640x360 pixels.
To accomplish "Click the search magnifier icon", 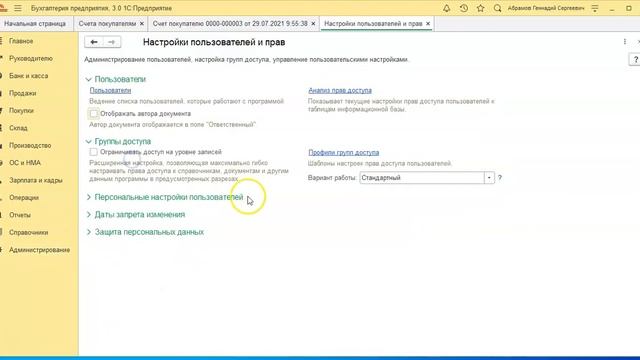I will tap(497, 8).
